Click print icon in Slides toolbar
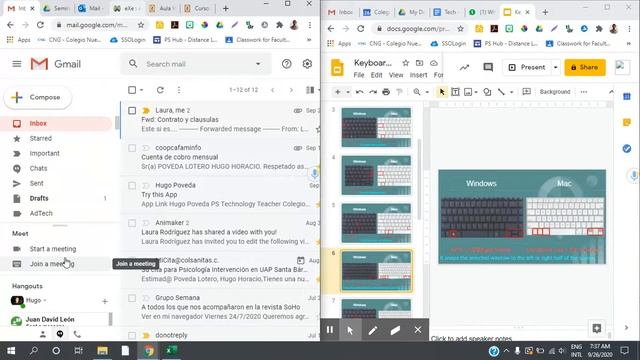The height and width of the screenshot is (360, 640). pos(386,92)
